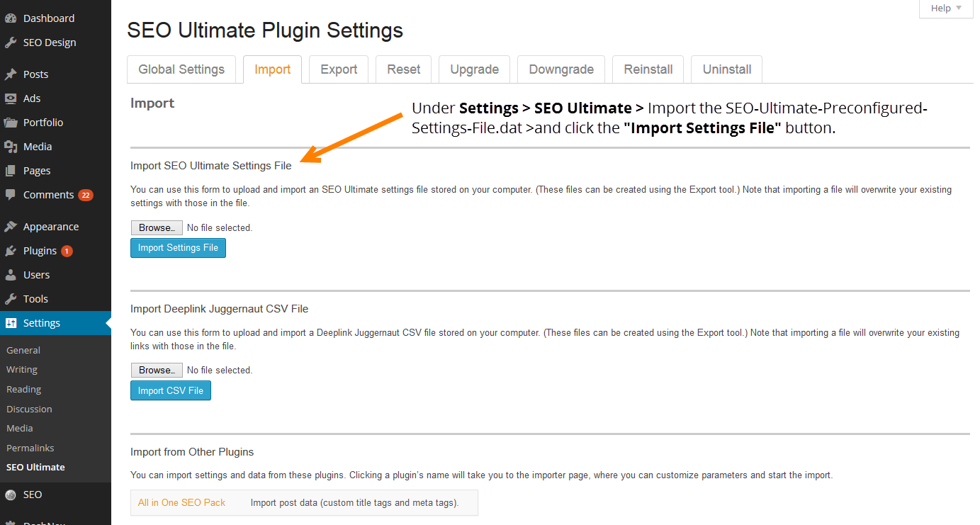Click the Media icon in sidebar
Image resolution: width=980 pixels, height=525 pixels.
tap(11, 147)
